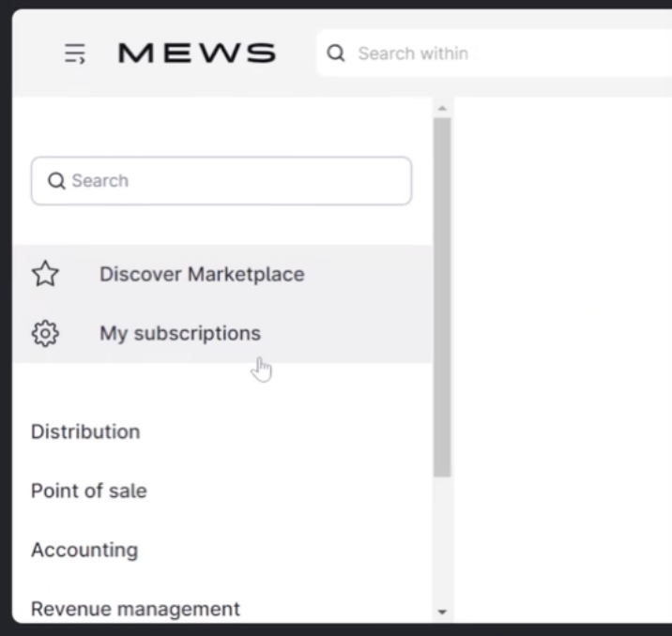Collapse the sidebar menu icon

click(75, 53)
